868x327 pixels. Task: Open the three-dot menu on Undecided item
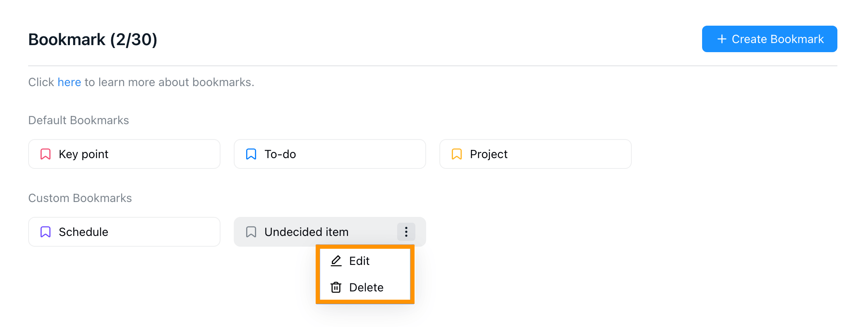(406, 232)
